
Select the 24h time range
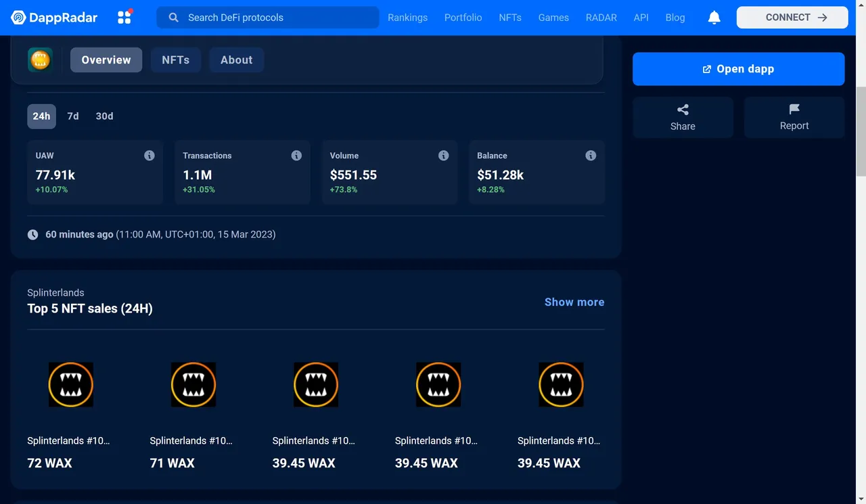[x=41, y=116]
